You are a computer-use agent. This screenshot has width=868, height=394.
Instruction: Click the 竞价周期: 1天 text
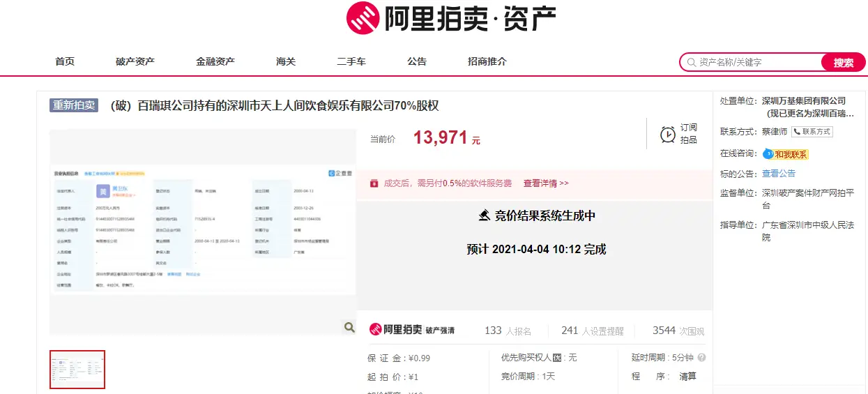(x=528, y=377)
